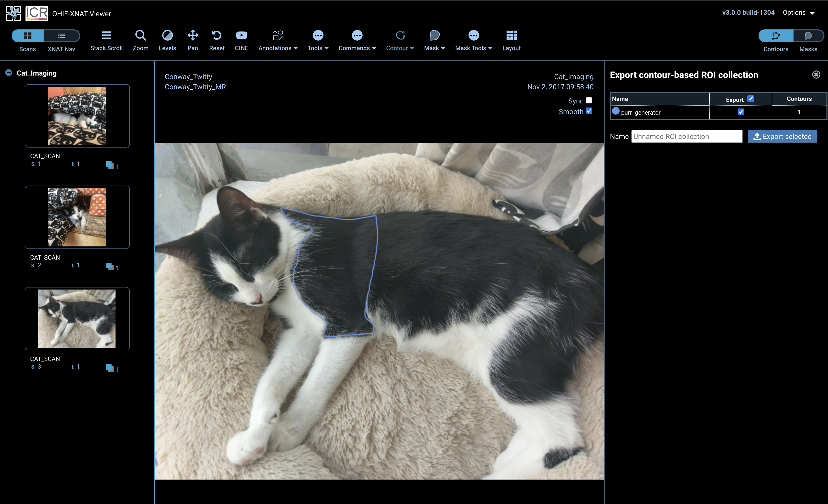Click the Export selected button
Screen dimensions: 828x504
[x=782, y=136]
